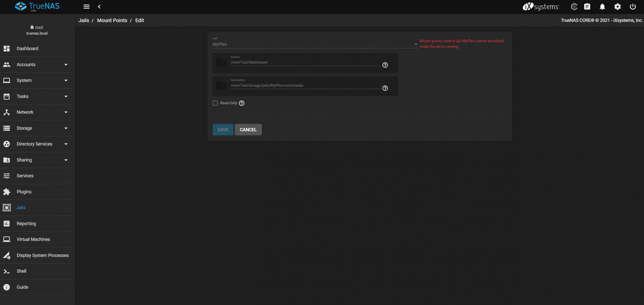Click the Shell prompt icon
This screenshot has width=644, height=305.
[x=7, y=271]
